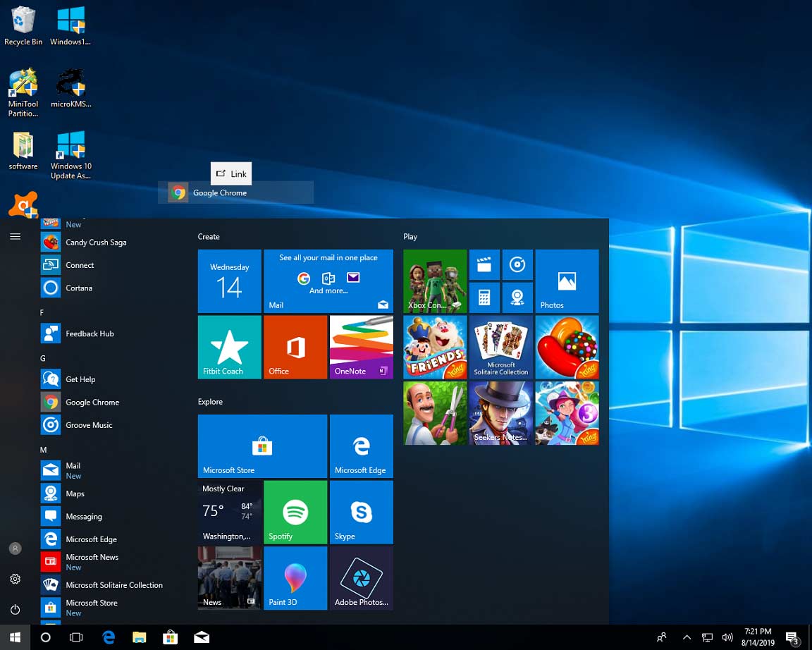This screenshot has height=650, width=812.
Task: Jump to letter G section header
Action: point(42,358)
